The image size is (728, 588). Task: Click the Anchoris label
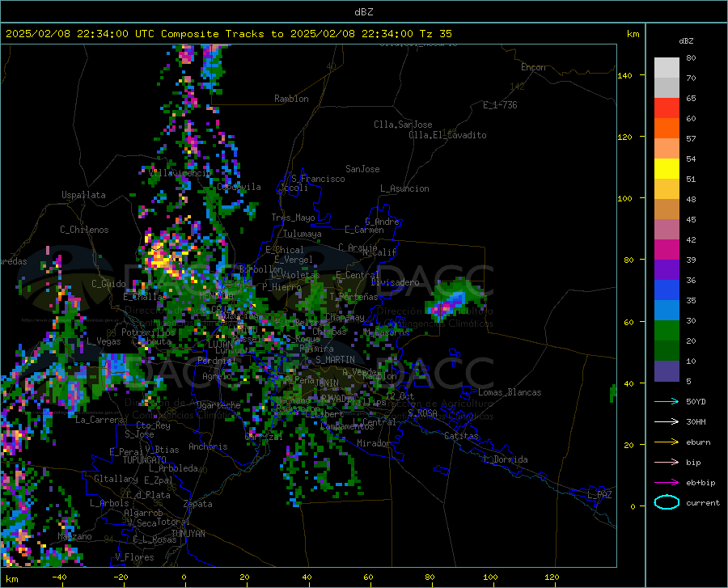coord(208,447)
